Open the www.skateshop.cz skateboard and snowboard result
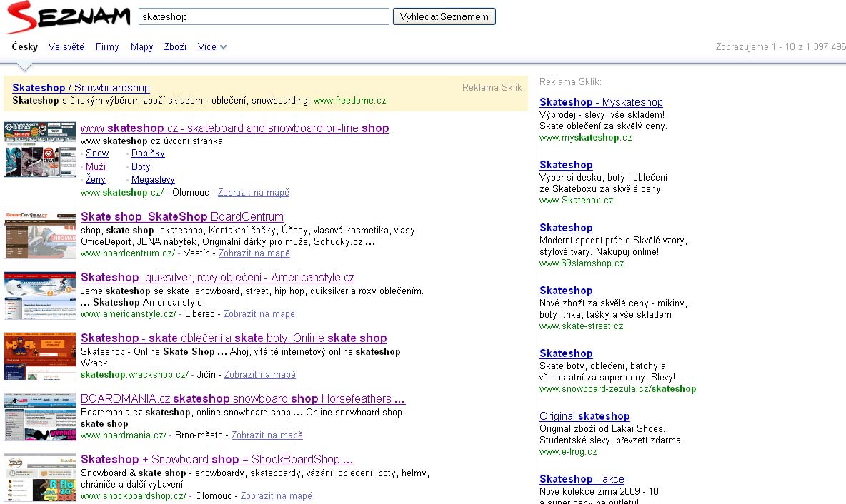Image resolution: width=846 pixels, height=504 pixels. click(234, 128)
